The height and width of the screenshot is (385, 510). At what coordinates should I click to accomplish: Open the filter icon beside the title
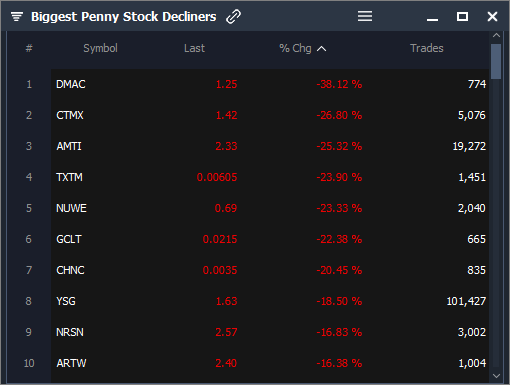(x=17, y=16)
